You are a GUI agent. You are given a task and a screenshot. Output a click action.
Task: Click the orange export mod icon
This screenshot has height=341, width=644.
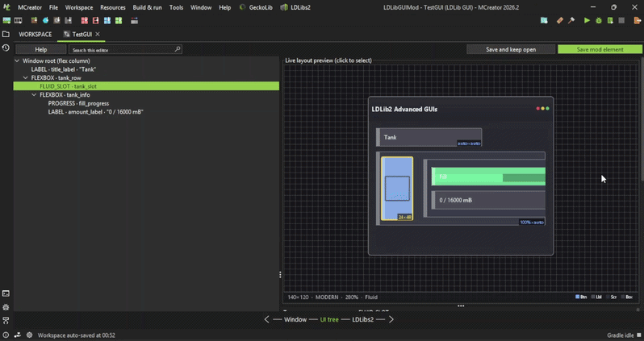[x=637, y=20]
